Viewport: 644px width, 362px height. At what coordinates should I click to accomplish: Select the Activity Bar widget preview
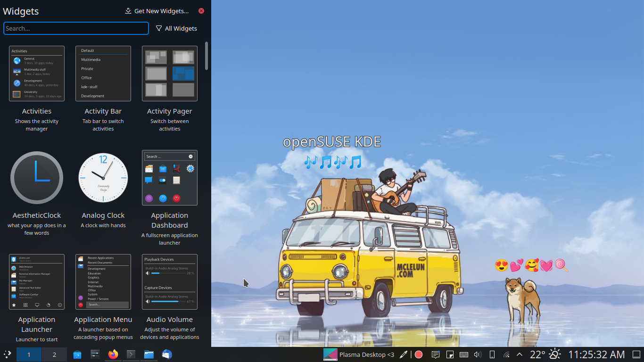tap(103, 74)
